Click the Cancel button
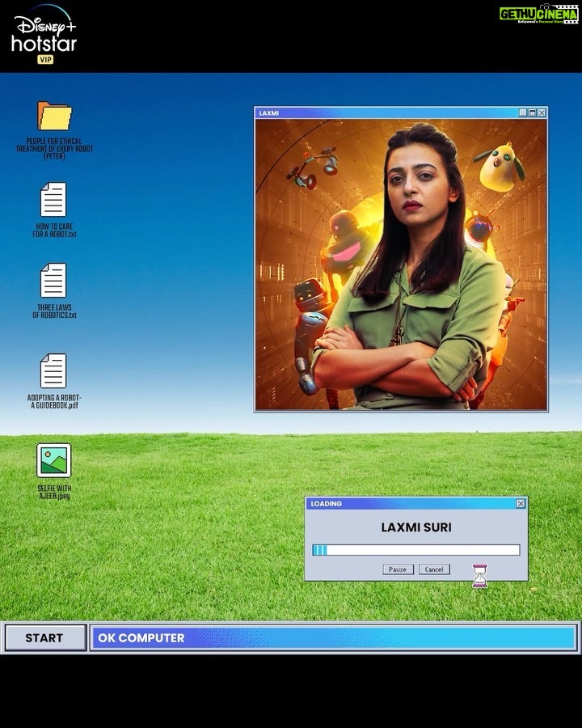This screenshot has width=582, height=728. [434, 569]
